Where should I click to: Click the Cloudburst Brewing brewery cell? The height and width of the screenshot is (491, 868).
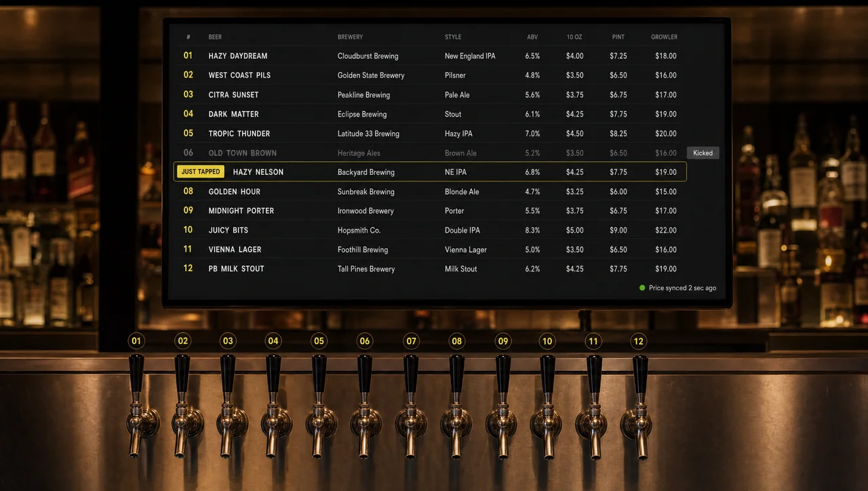point(368,56)
